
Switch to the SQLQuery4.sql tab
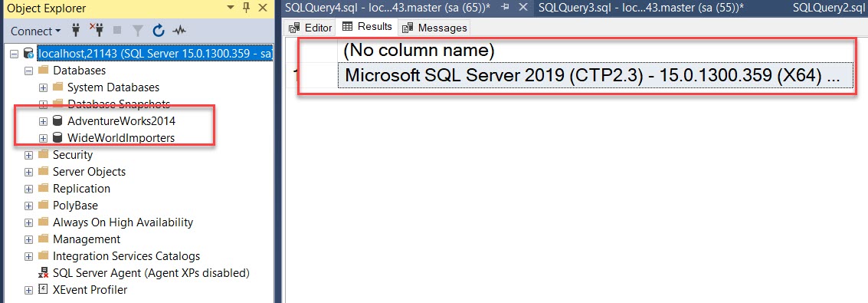(388, 7)
